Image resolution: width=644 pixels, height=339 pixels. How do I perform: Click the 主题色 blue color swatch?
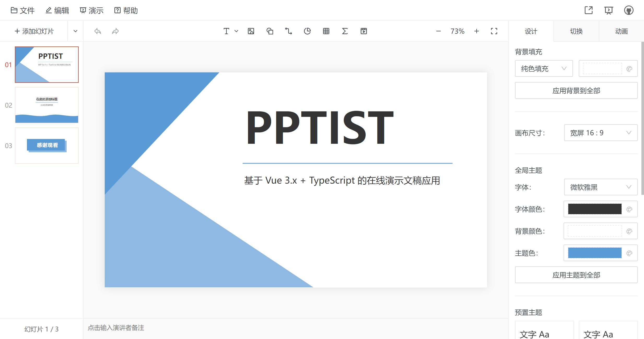click(595, 253)
